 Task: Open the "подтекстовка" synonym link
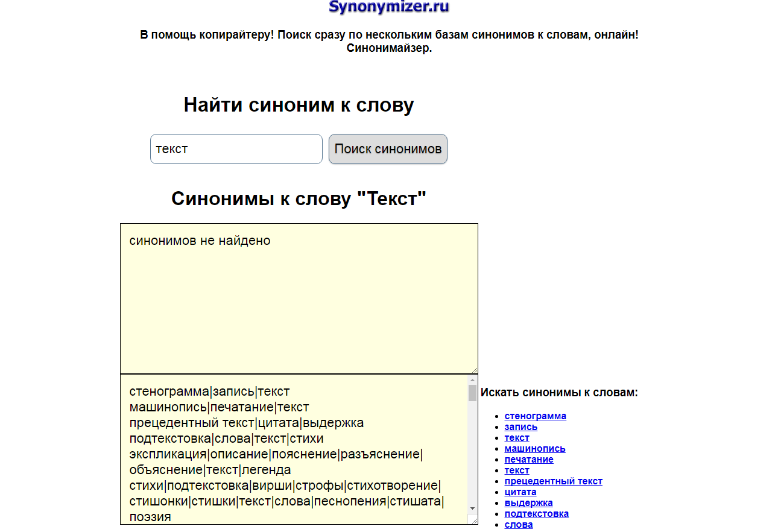click(x=536, y=513)
